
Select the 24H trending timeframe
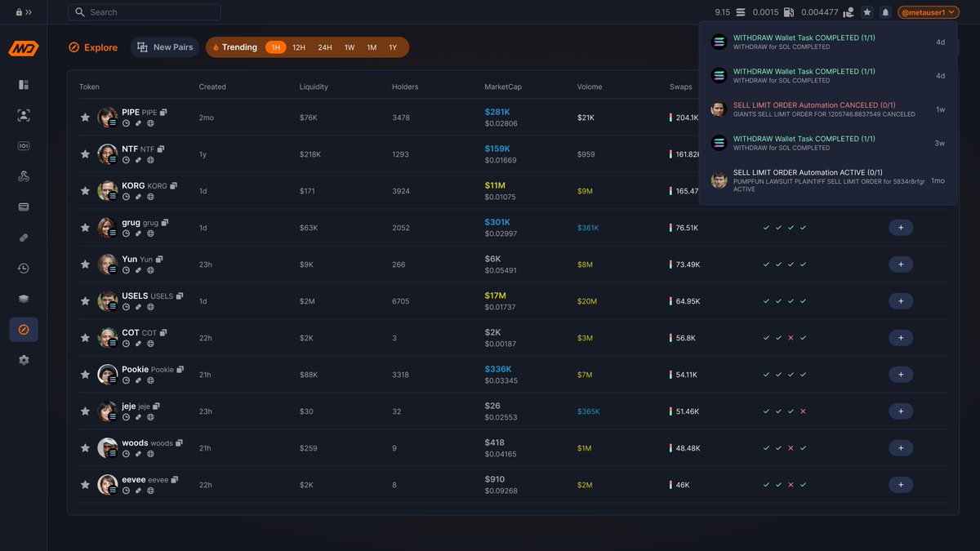tap(327, 47)
